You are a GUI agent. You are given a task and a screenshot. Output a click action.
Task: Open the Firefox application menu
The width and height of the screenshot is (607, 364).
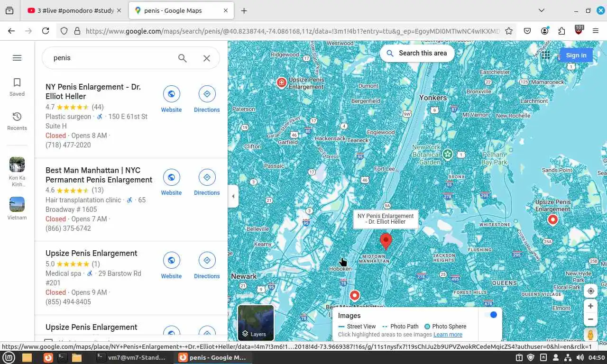[596, 31]
